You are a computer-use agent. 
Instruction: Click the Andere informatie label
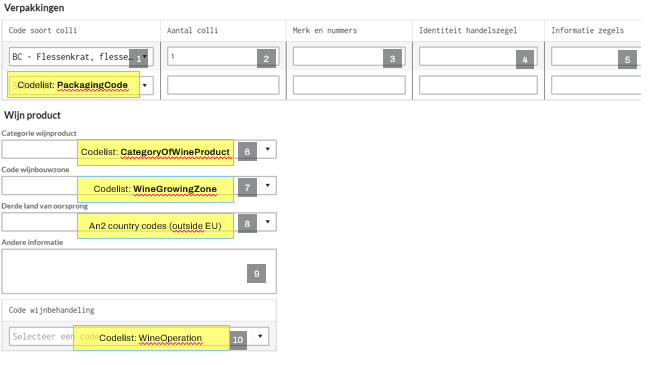32,242
